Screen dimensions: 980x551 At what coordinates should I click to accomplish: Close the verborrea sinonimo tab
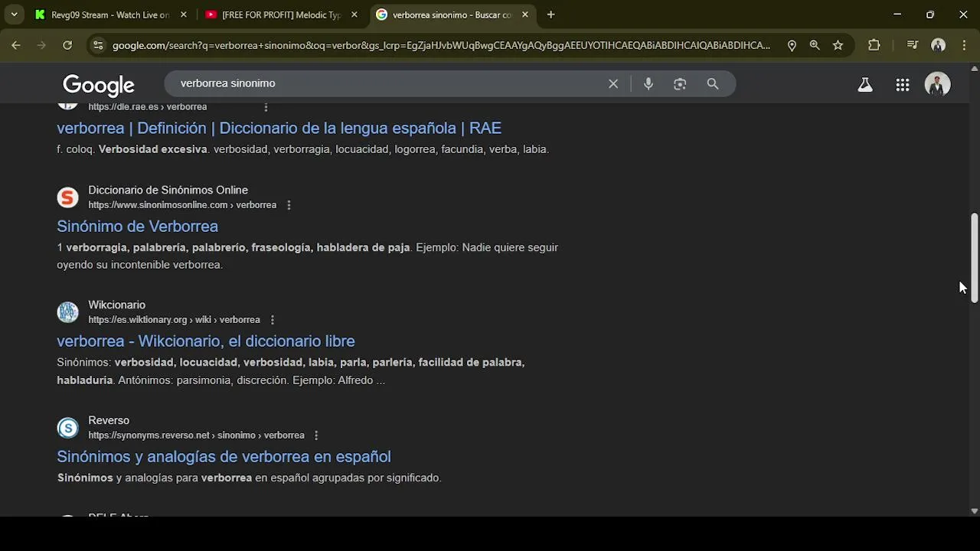(525, 15)
